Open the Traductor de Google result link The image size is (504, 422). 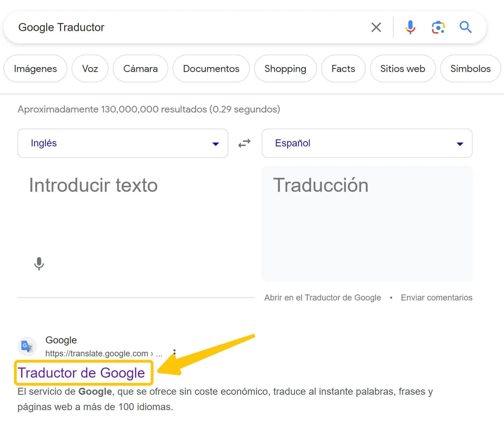(x=81, y=373)
